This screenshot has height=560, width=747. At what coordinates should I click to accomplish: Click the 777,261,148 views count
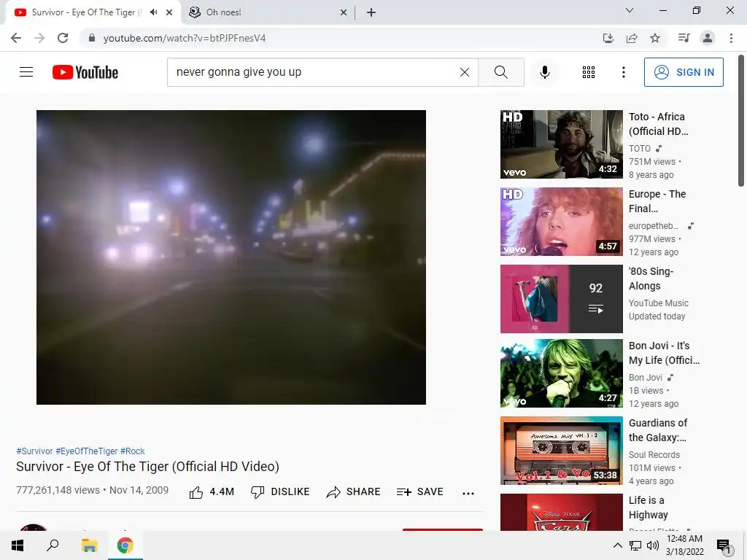coord(58,490)
